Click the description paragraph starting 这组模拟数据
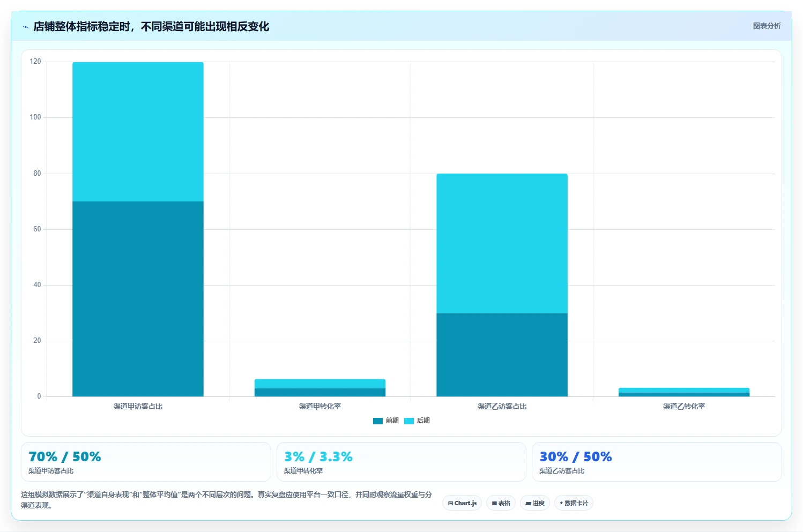Screen dimensions: 803x532 [226, 500]
